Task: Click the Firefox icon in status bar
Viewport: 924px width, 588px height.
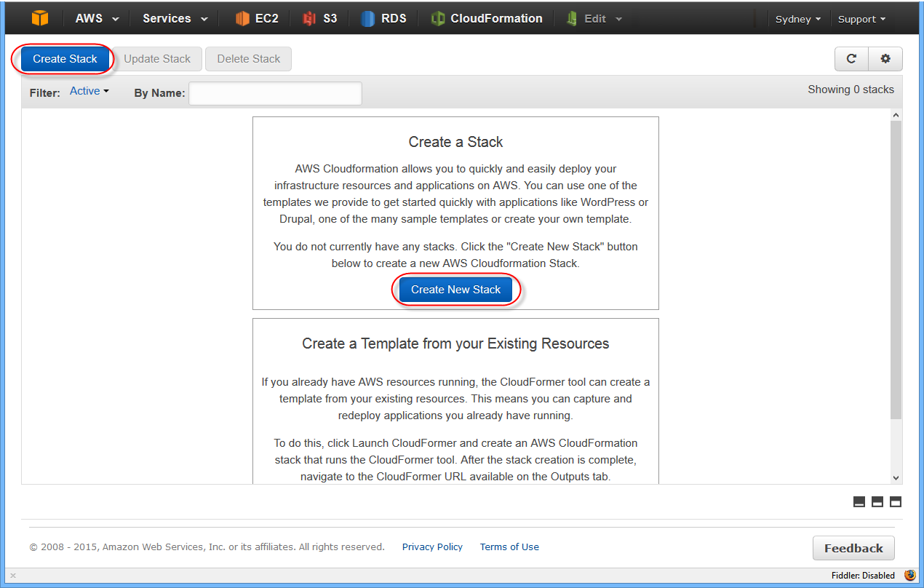Action: tap(910, 575)
